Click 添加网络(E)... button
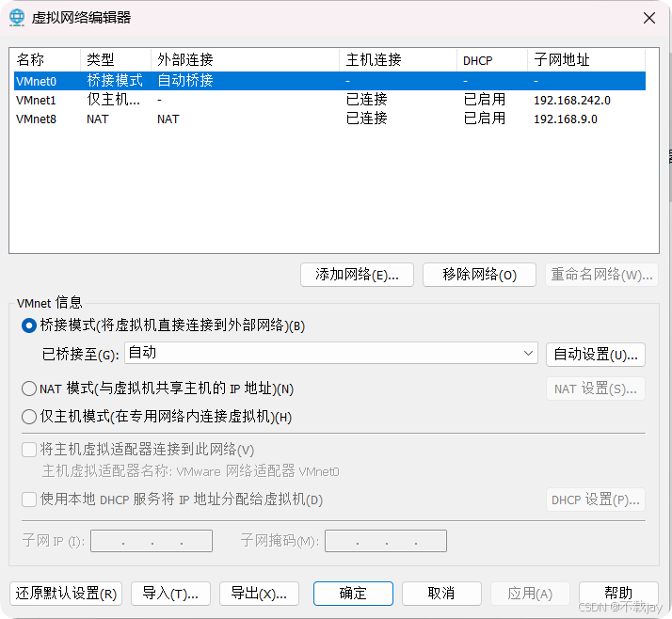This screenshot has height=619, width=672. click(357, 275)
